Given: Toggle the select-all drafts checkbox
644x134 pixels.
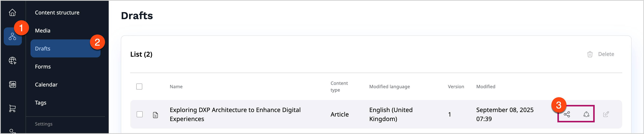Looking at the screenshot, I should click(x=139, y=87).
